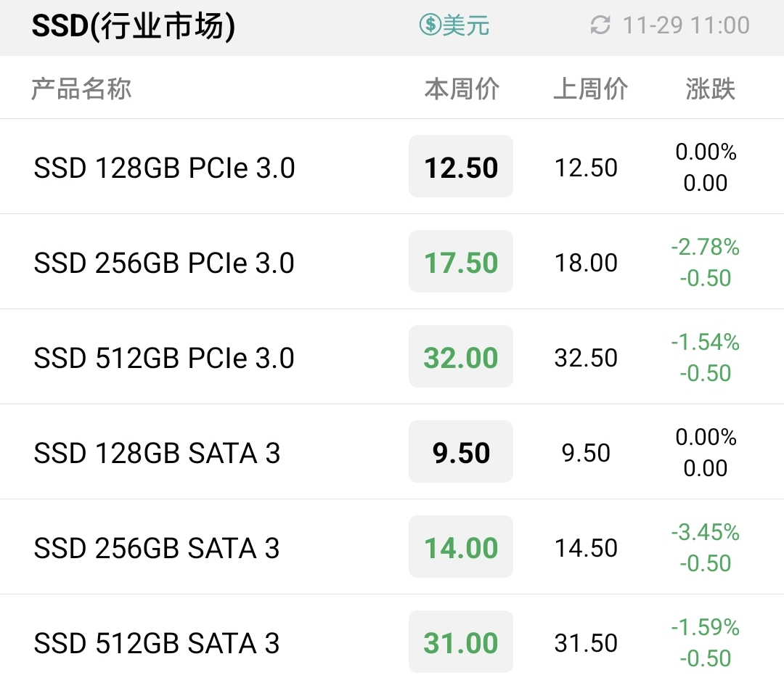This screenshot has height=683, width=784.
Task: Open the SSD 128GB PCIe 3.0 row
Action: [x=392, y=166]
